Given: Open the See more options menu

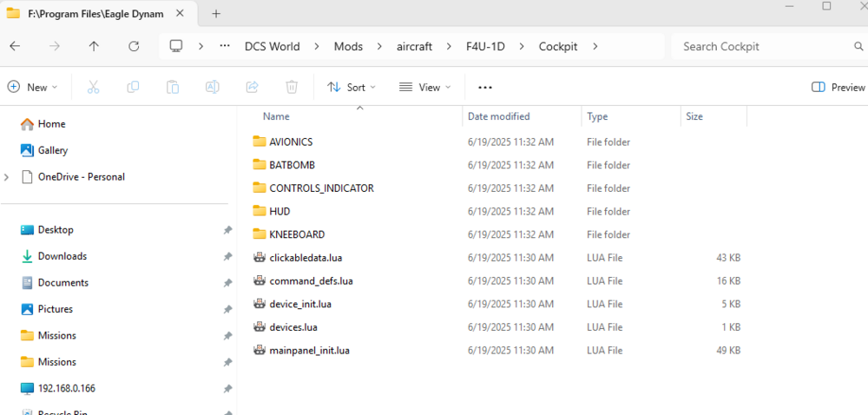Looking at the screenshot, I should [485, 88].
